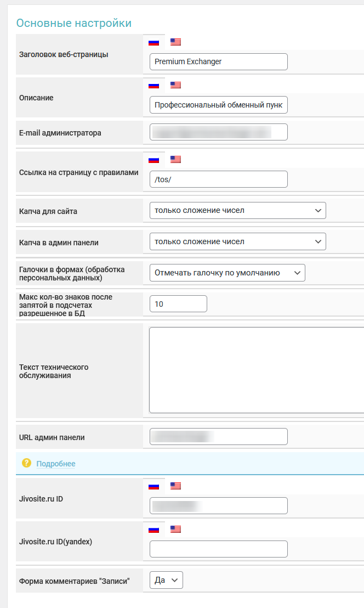Click US flag above Jivosite.ru ID(yandex)

click(175, 530)
